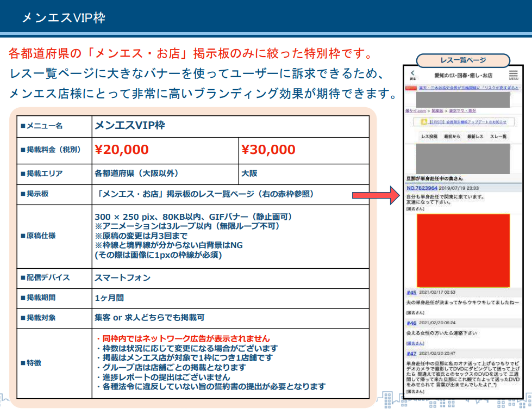Open the #46 post link
Image resolution: width=532 pixels, height=414 pixels.
tap(411, 322)
